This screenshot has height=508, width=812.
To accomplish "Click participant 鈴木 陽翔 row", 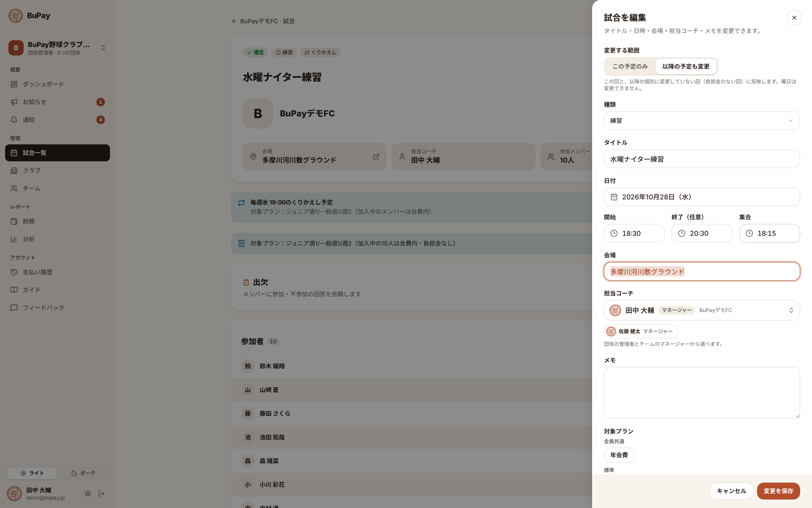I will coord(411,366).
